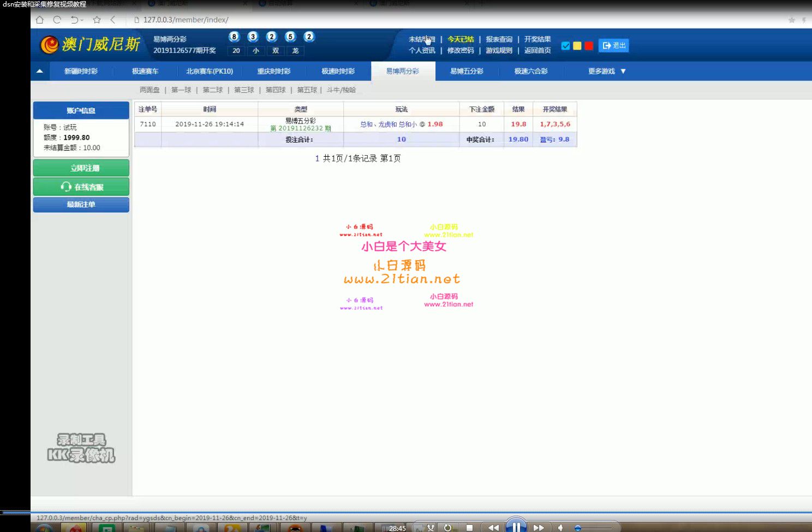The height and width of the screenshot is (532, 812).
Task: Click the browser home icon
Action: click(39, 20)
